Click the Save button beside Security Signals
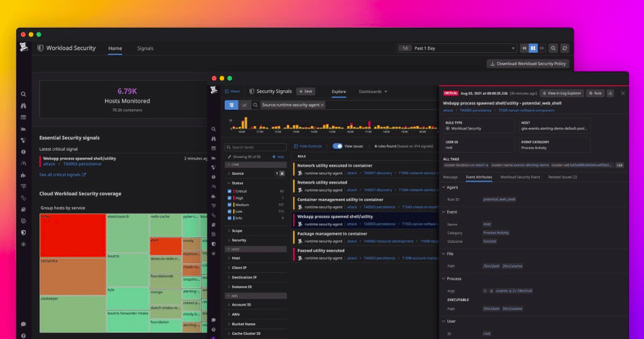Image resolution: width=644 pixels, height=339 pixels. (305, 92)
